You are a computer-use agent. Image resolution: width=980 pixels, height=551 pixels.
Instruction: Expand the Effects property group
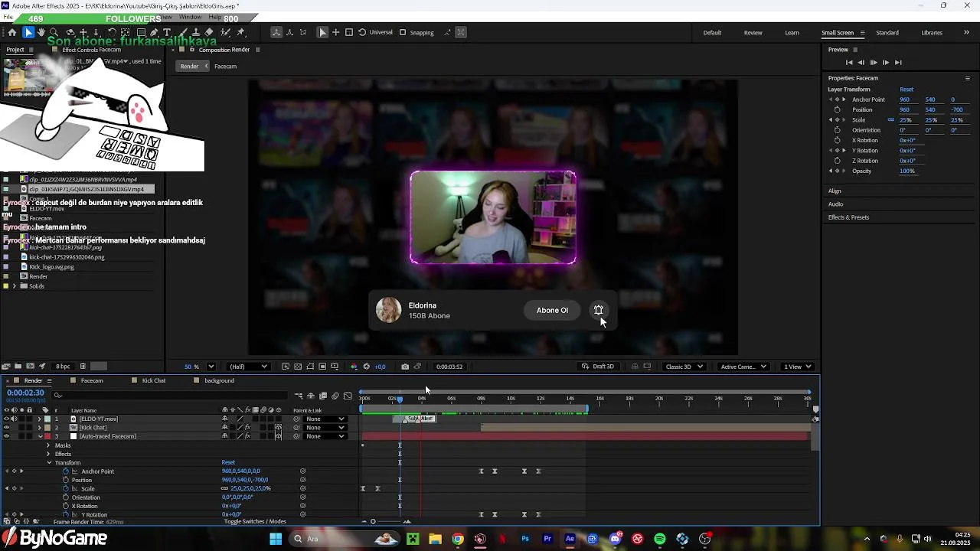pos(48,454)
